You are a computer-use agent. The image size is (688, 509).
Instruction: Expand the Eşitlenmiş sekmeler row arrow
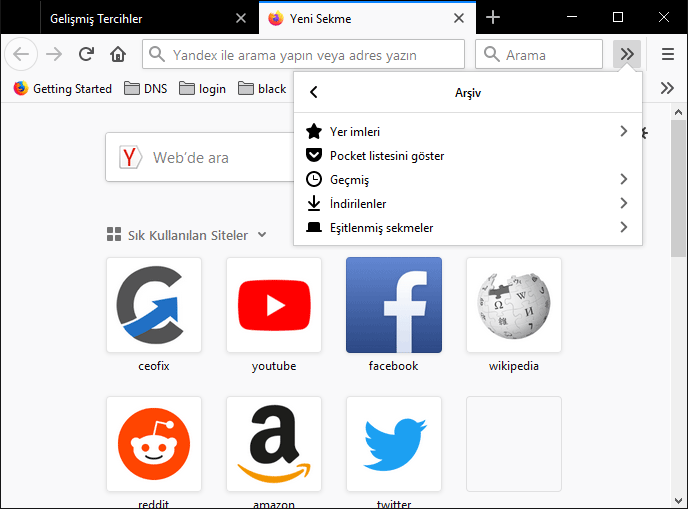tap(624, 227)
